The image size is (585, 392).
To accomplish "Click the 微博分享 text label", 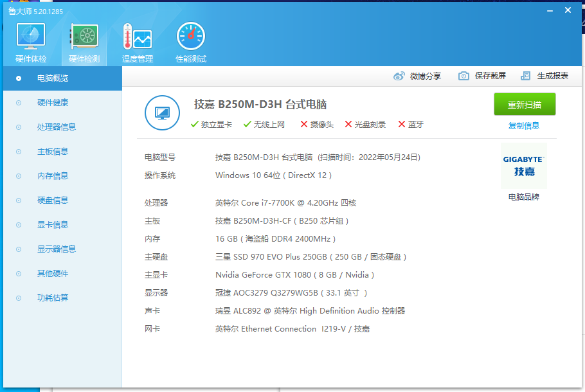I will click(426, 76).
